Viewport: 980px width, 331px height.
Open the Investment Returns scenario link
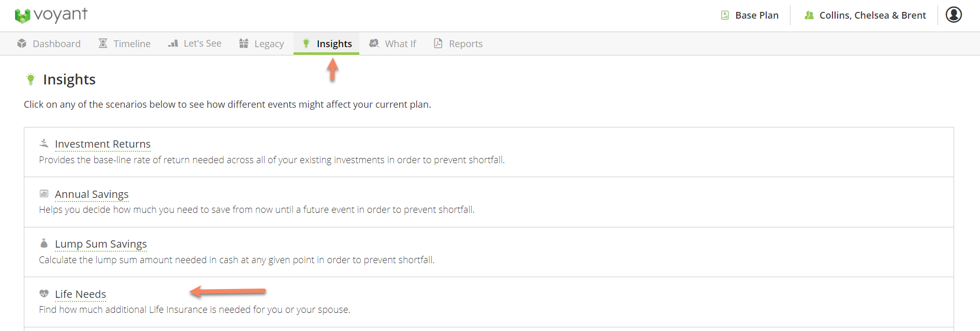click(x=103, y=144)
